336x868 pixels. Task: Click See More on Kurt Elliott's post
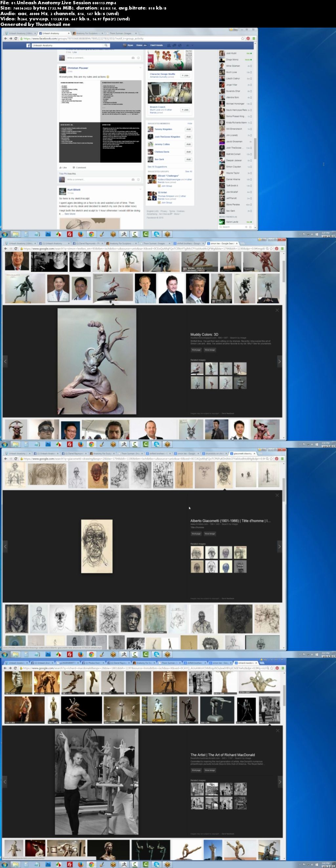(70, 214)
